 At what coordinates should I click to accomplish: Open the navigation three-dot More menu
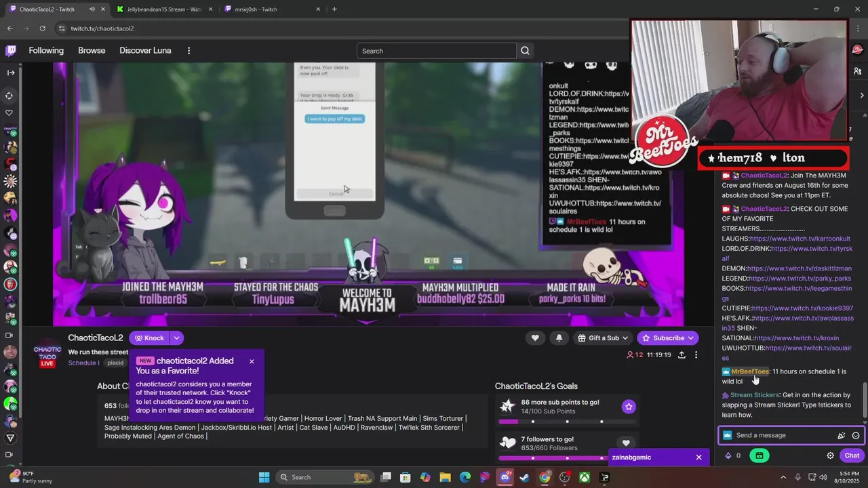click(x=189, y=51)
